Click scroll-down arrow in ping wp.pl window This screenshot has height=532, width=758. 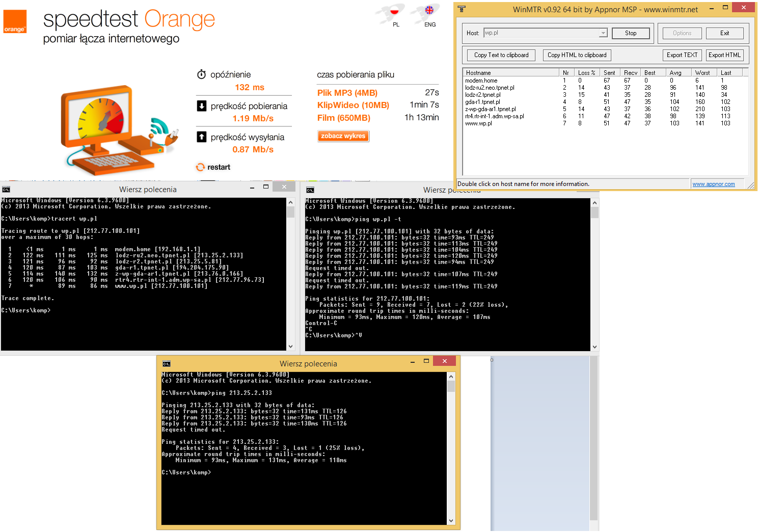coord(594,347)
